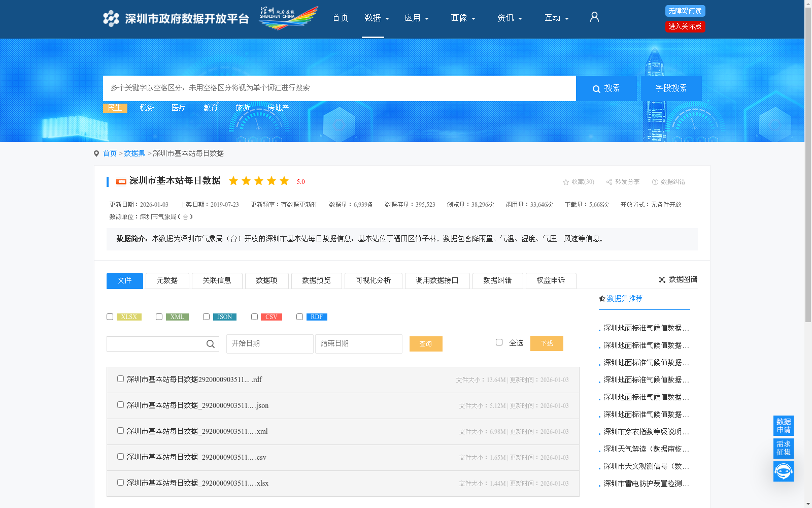
Task: Open the 需求征集 side widget
Action: coord(783,449)
